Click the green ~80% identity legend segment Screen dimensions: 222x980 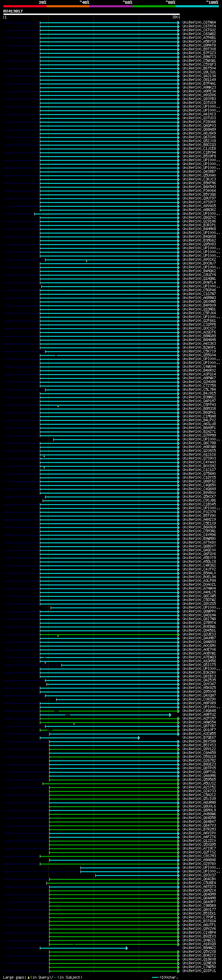pos(154,6)
